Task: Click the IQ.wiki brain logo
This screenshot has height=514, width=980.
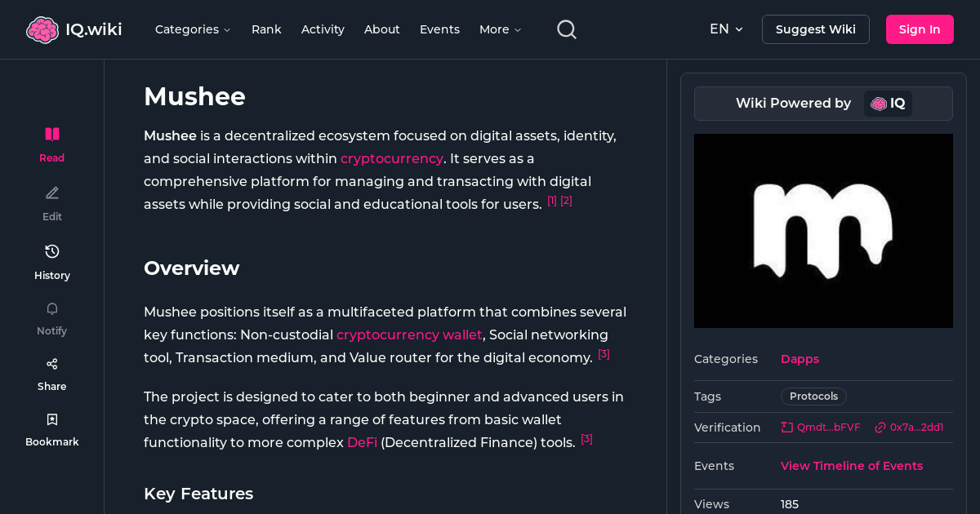Action: [x=42, y=29]
